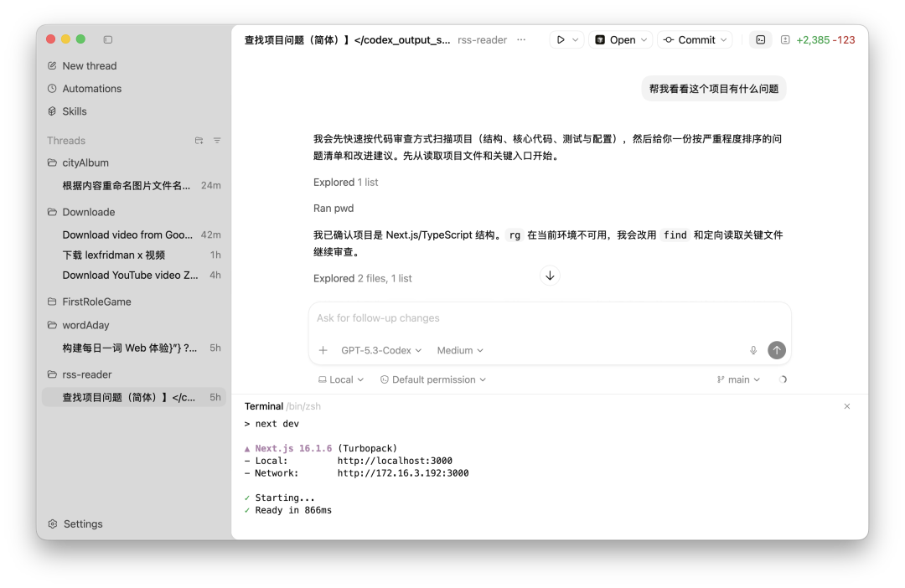Open the main branch selector
The image size is (905, 588).
coord(738,379)
